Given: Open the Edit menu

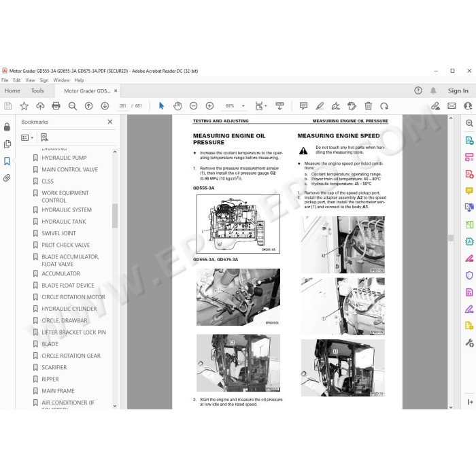Looking at the screenshot, I should pyautogui.click(x=17, y=80).
